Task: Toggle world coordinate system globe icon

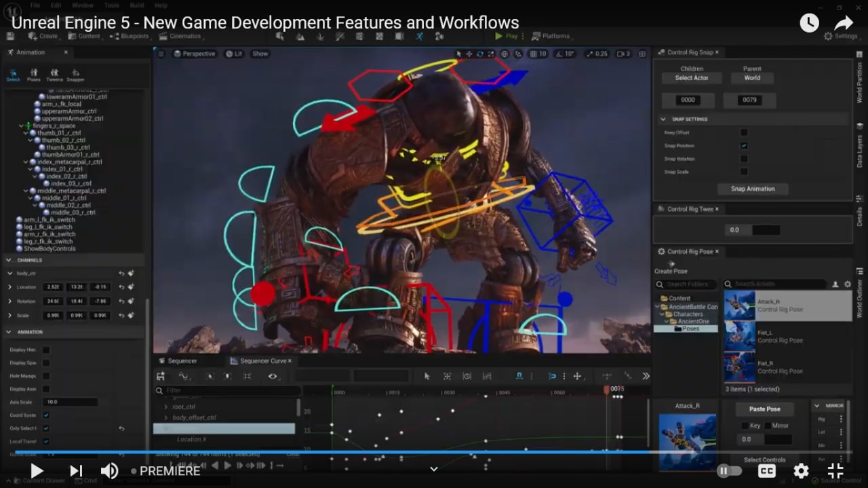Action: pos(505,54)
